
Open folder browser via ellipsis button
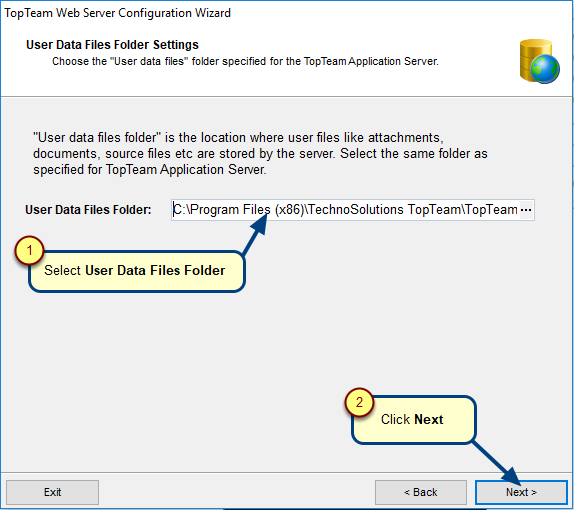526,210
